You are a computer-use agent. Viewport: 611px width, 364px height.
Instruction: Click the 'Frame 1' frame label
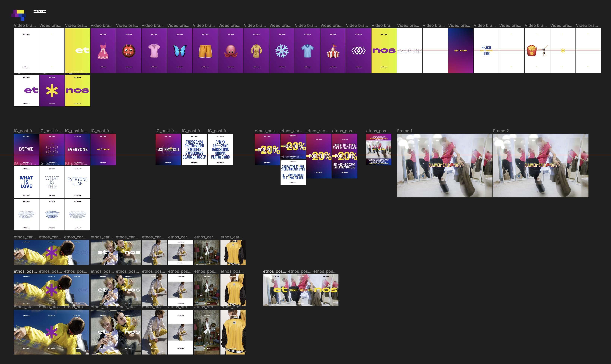(405, 131)
